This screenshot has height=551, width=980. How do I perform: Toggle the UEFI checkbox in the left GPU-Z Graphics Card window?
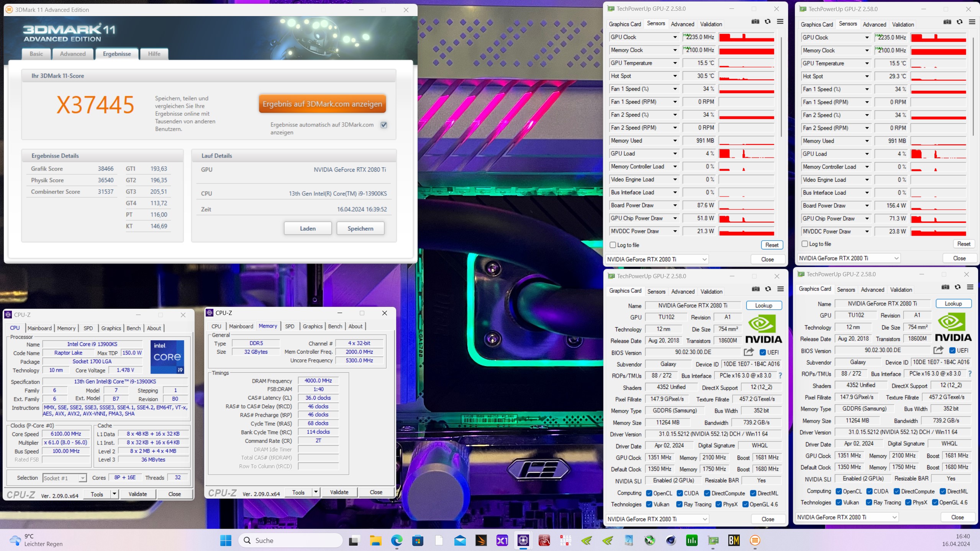[x=763, y=352]
